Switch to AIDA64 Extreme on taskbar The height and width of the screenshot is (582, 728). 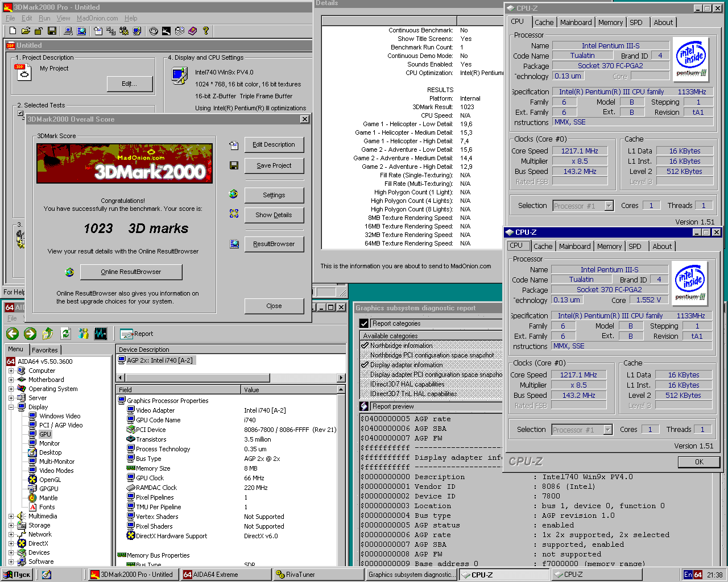[226, 575]
